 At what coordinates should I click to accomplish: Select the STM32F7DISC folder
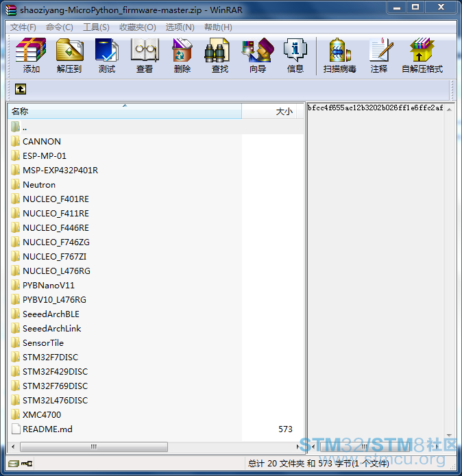click(45, 357)
